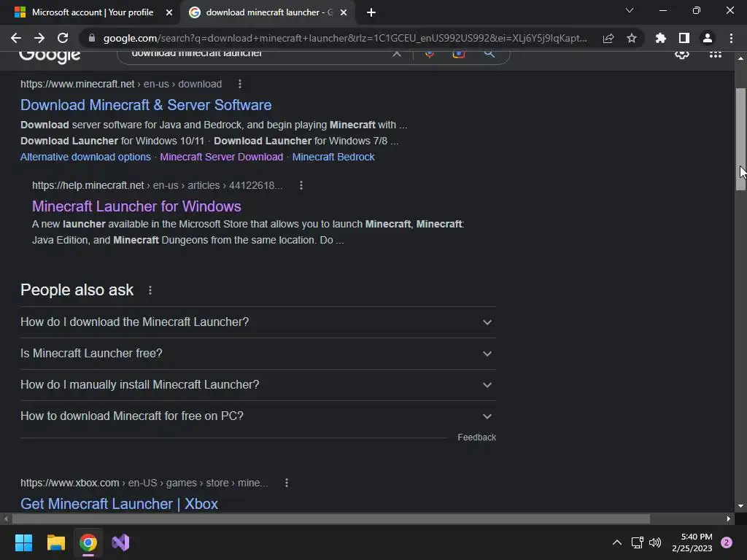Search by image with Google Lens
This screenshot has width=747, height=560.
pos(459,54)
